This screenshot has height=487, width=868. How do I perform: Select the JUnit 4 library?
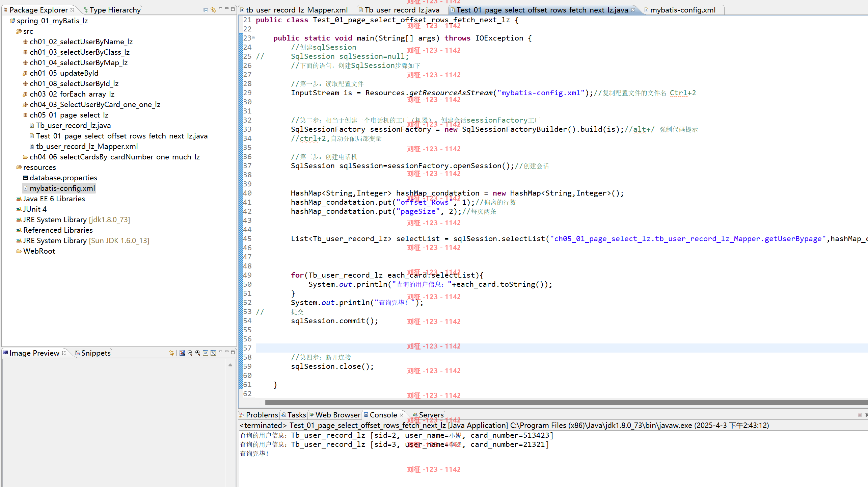(31, 209)
